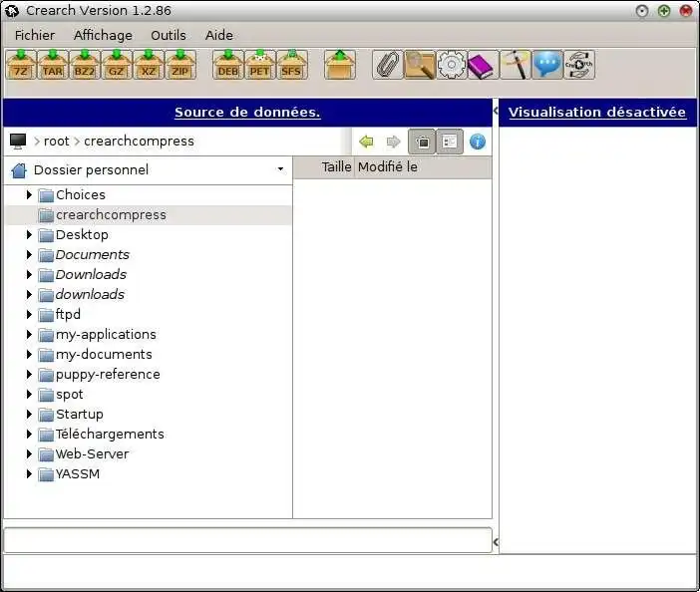Sort by the Taille column header

point(324,167)
